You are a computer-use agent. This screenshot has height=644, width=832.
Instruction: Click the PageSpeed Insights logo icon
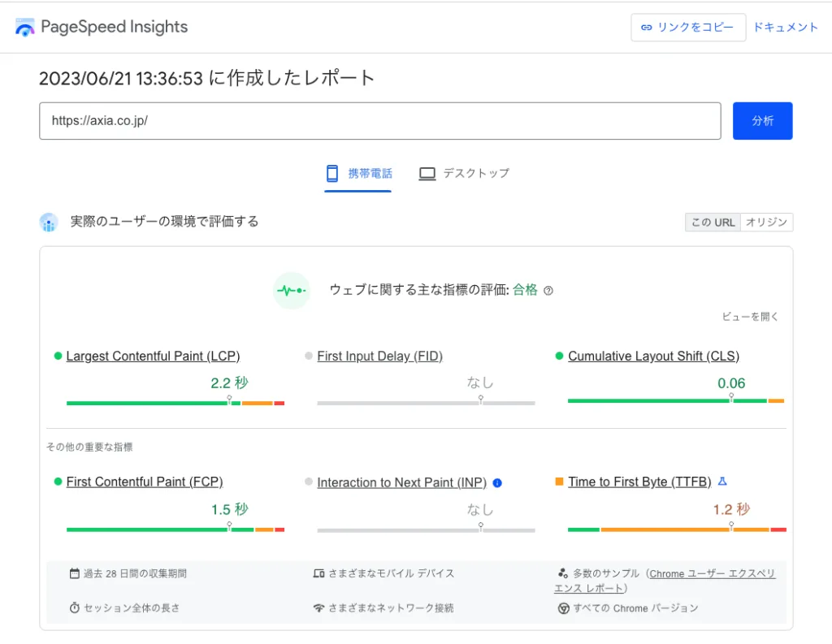tap(24, 27)
